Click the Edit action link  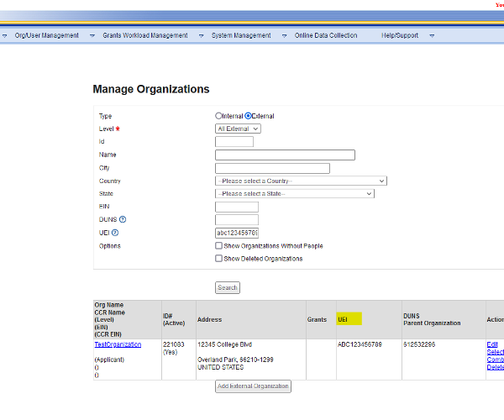pyautogui.click(x=491, y=344)
